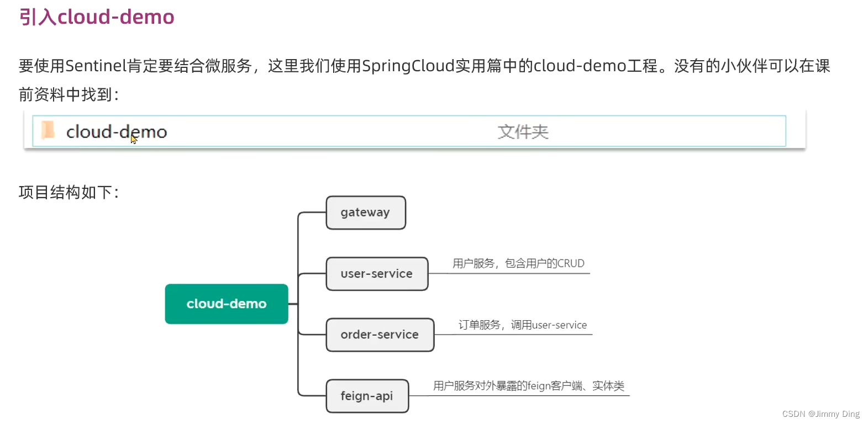The image size is (868, 424).
Task: Click the feign客户端、实体类 description note
Action: pyautogui.click(x=529, y=385)
